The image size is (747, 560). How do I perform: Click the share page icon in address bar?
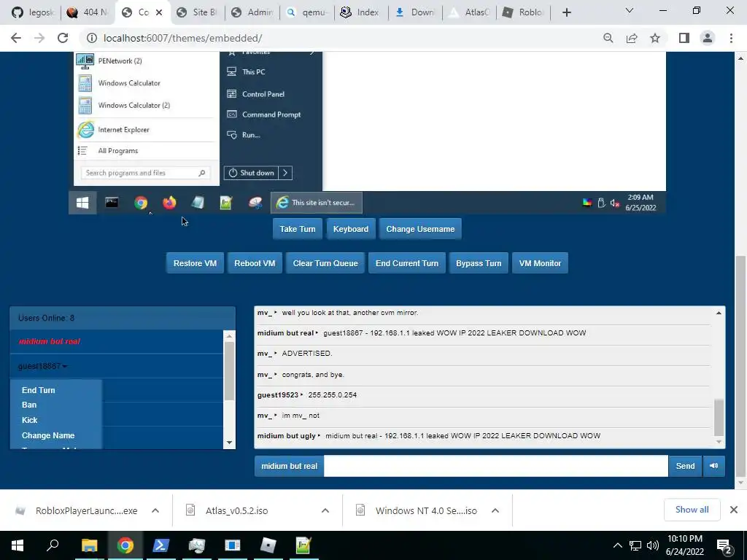tap(632, 38)
